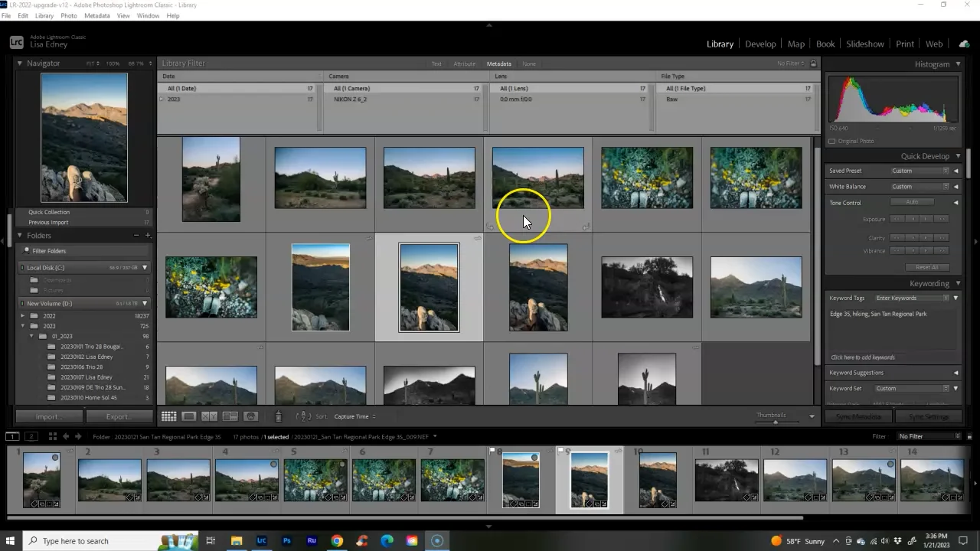980x551 pixels.
Task: Open Compare view (X|Y) icon
Action: 209,416
